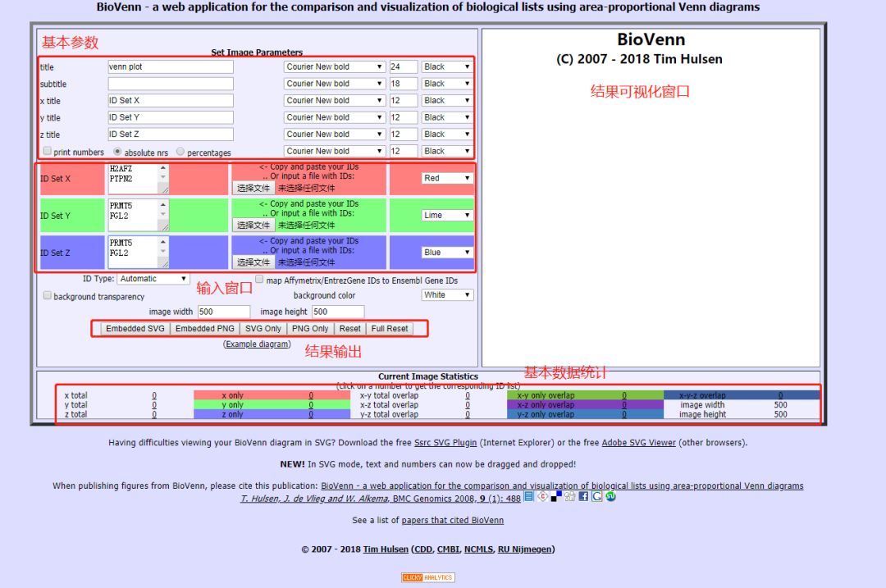This screenshot has width=886, height=588.
Task: Open the subtitle font dropdown
Action: [335, 84]
